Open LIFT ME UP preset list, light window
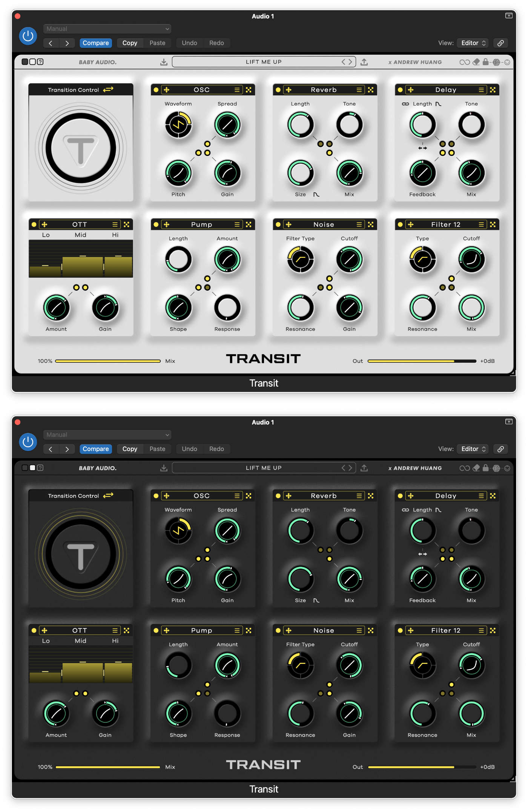This screenshot has width=528, height=812. (264, 62)
